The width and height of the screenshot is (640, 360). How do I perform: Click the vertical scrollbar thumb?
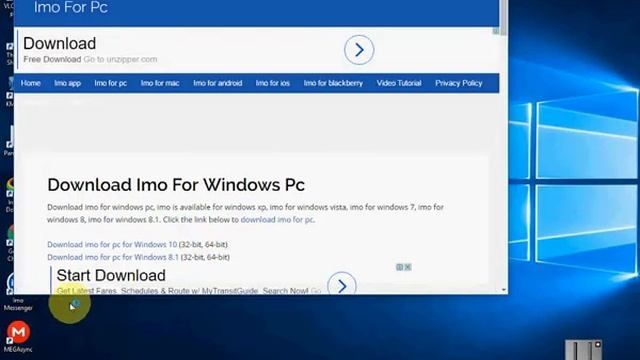click(x=504, y=18)
